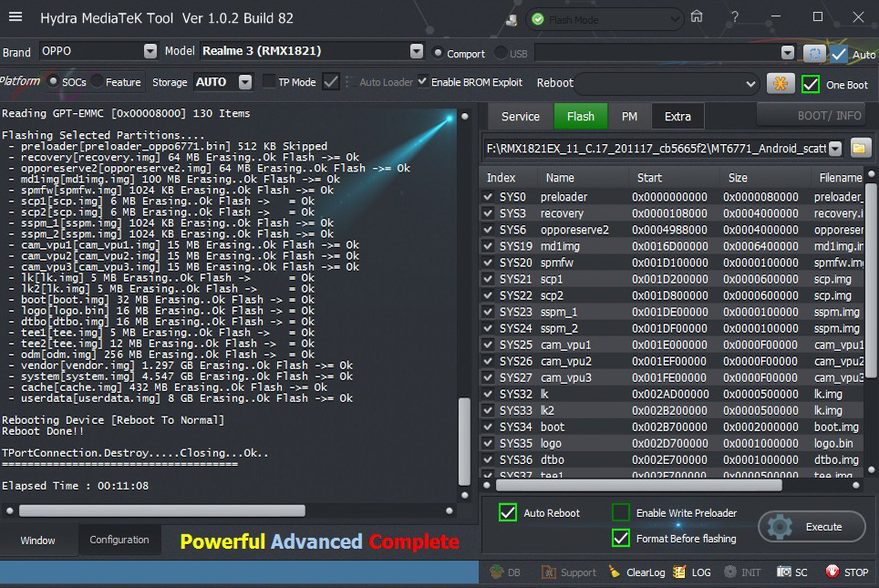Stop the operation with STOP
879x588 pixels.
pos(847,573)
